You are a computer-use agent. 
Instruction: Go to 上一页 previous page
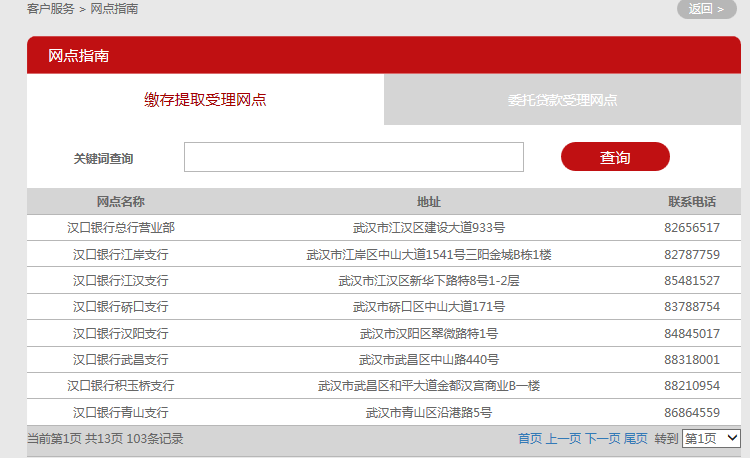coord(563,439)
